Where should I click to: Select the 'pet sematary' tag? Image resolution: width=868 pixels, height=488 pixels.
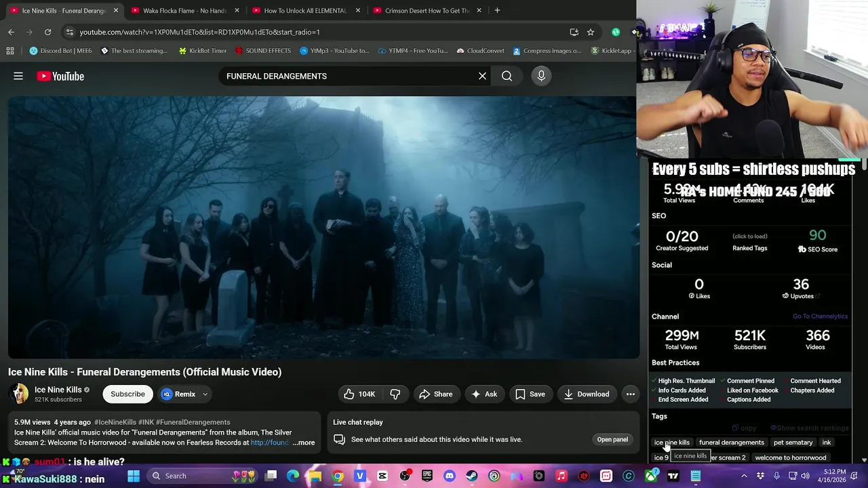[x=793, y=443]
